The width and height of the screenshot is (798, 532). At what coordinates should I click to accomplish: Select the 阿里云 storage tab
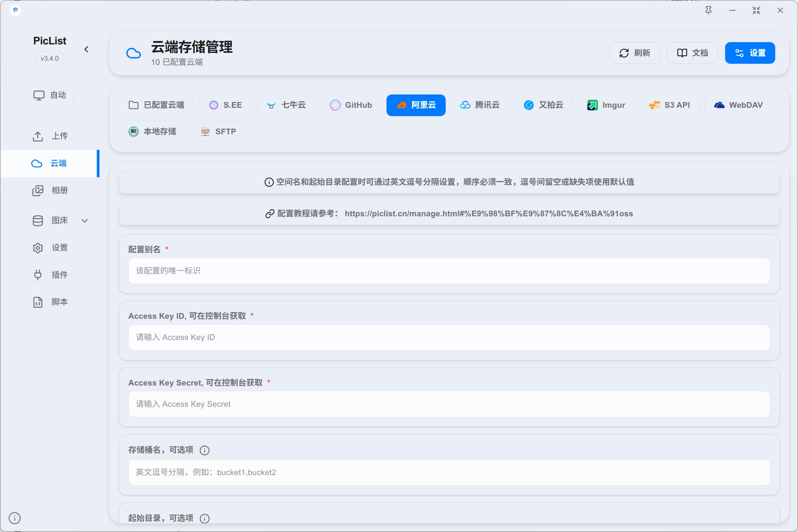[416, 105]
